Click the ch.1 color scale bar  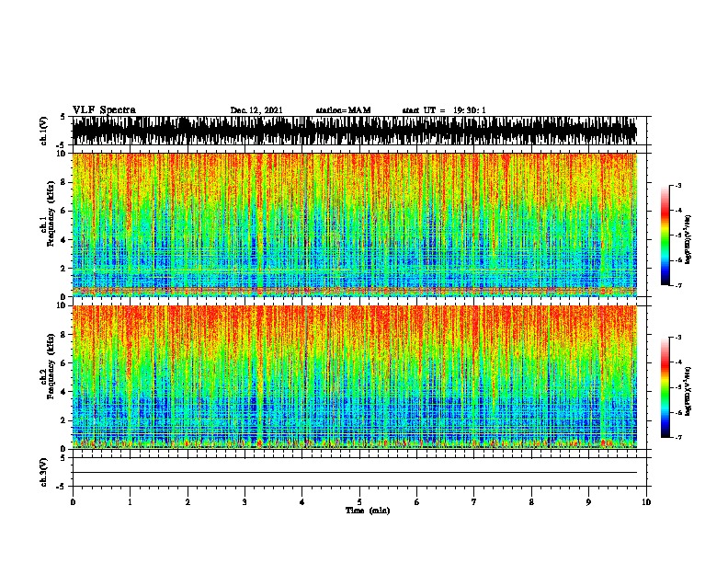click(x=665, y=236)
